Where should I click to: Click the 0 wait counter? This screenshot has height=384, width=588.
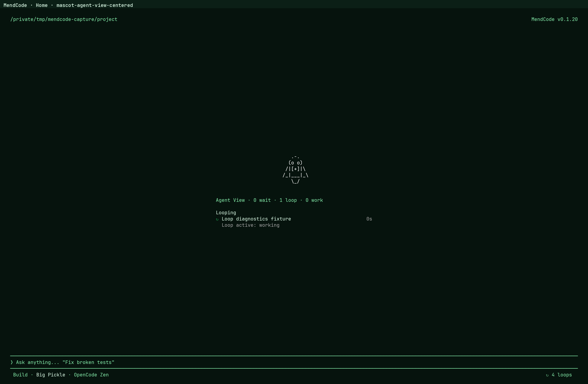[x=262, y=200]
